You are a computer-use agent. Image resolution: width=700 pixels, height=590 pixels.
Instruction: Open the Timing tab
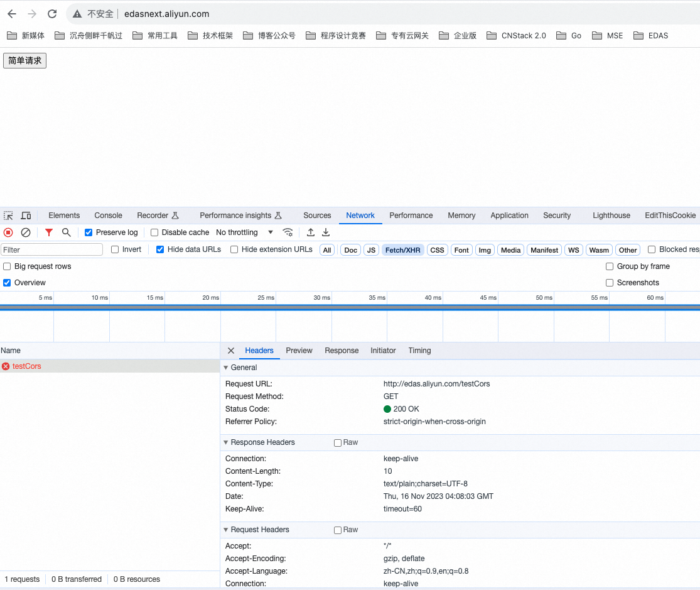point(419,351)
